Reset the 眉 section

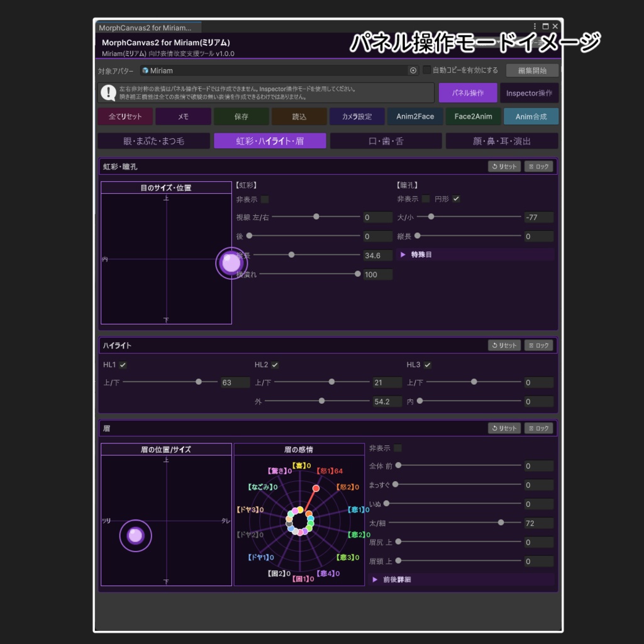tap(504, 428)
